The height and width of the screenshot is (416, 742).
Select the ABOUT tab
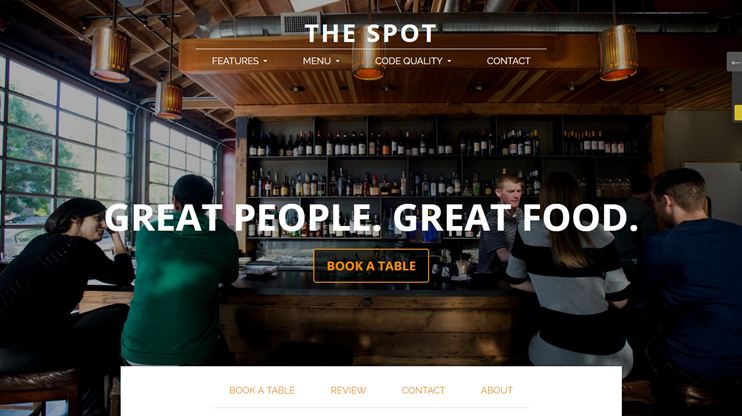pos(497,390)
